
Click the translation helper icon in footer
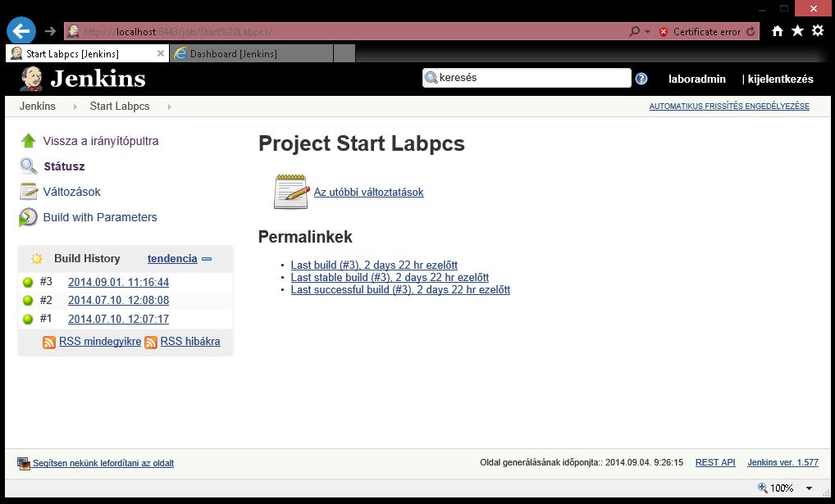[x=24, y=464]
